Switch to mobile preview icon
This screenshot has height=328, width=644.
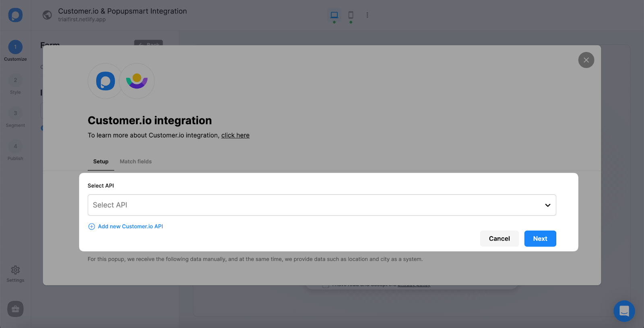(351, 15)
